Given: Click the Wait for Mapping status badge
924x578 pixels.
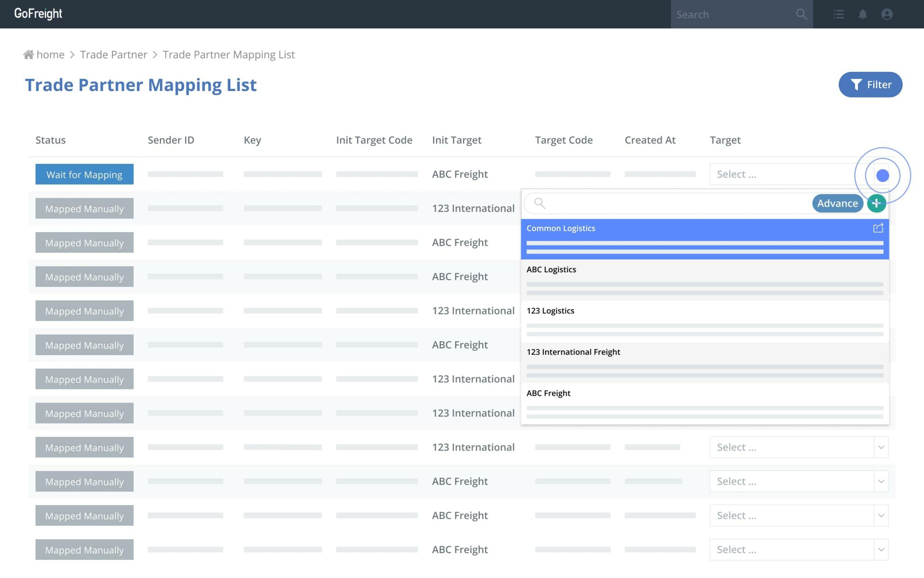Looking at the screenshot, I should tap(84, 174).
